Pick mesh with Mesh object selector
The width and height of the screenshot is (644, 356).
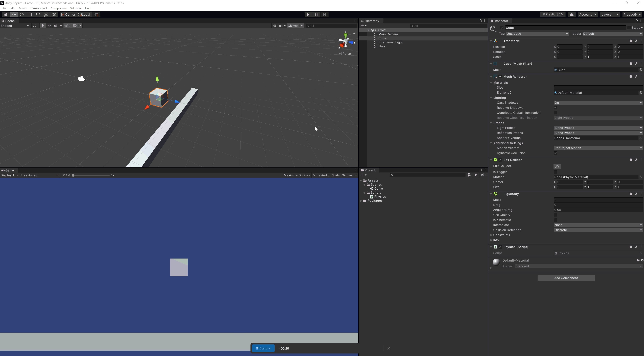coord(641,70)
